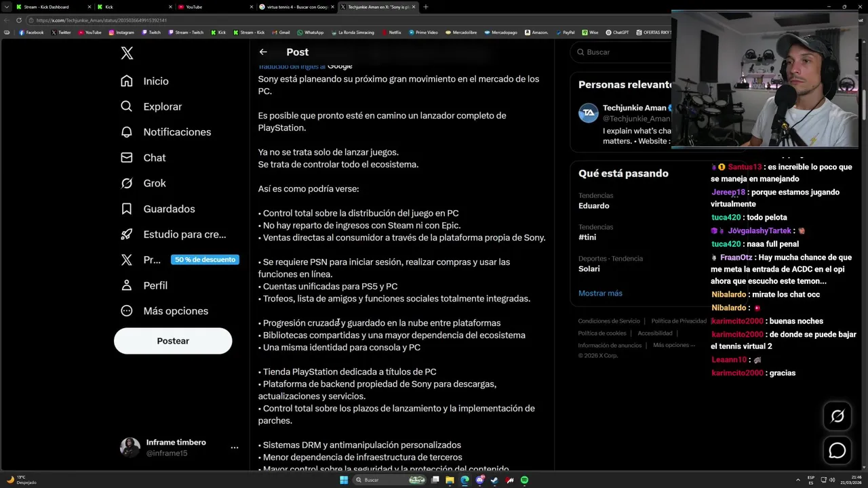868x488 pixels.
Task: Open Condiciones de Servicio footer link
Action: click(608, 321)
